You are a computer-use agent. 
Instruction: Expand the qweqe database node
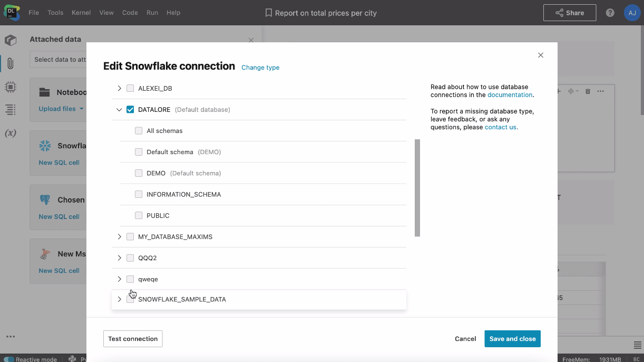[119, 279]
